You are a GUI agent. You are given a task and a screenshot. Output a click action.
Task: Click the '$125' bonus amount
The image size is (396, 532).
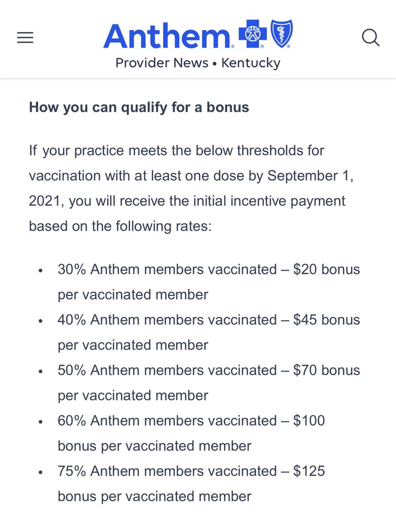[309, 471]
